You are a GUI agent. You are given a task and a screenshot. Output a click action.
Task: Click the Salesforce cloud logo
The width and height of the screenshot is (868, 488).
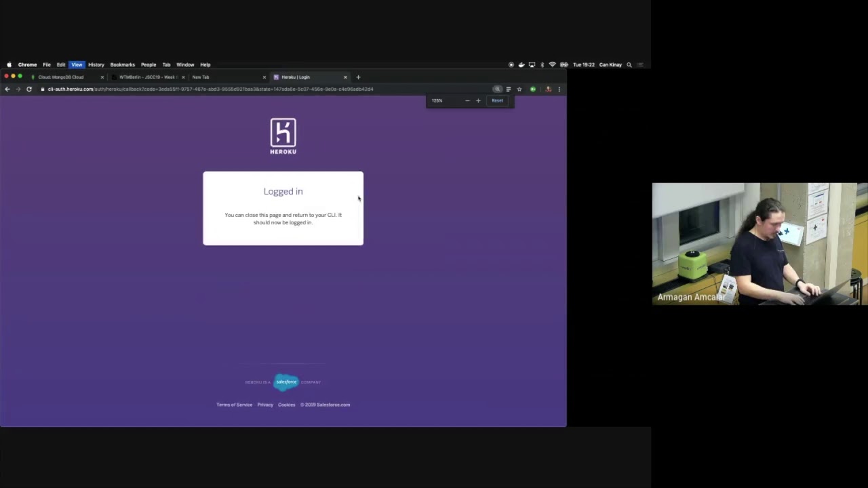286,382
